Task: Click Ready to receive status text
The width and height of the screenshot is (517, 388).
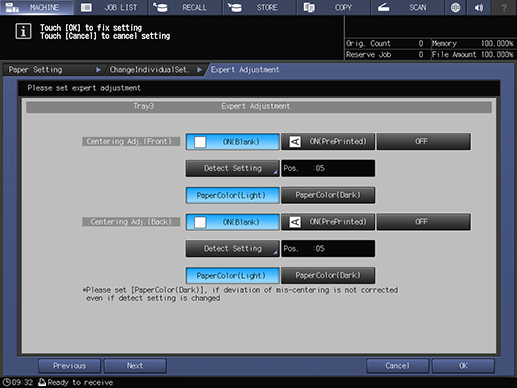Action: pos(80,382)
